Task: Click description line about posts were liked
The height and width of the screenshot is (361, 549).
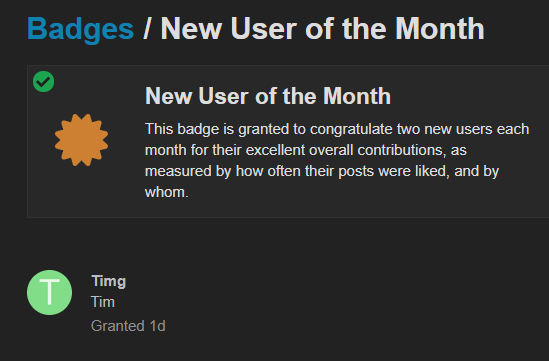Action: tap(322, 171)
